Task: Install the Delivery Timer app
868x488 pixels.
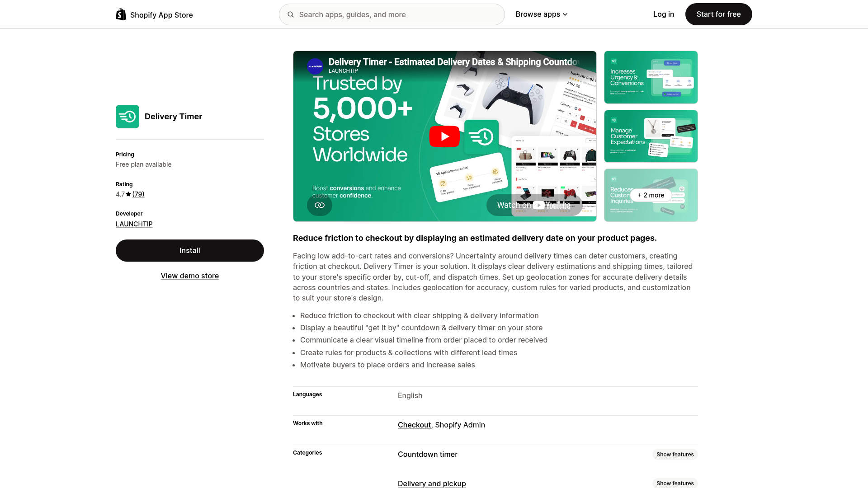Action: tap(190, 250)
